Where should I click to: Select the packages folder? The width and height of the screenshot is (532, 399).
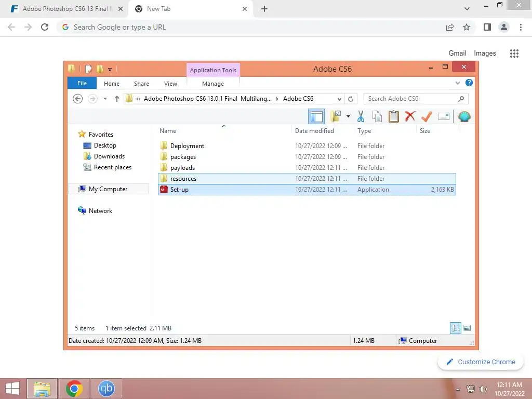click(183, 157)
